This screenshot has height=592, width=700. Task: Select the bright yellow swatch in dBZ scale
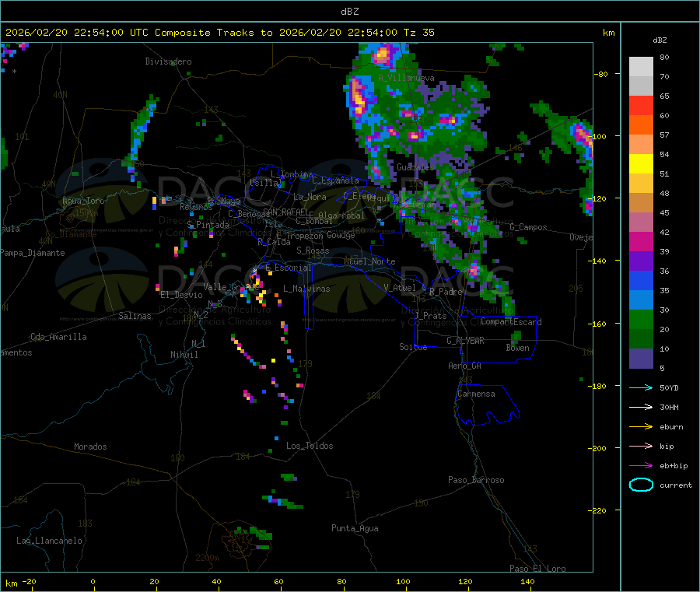(641, 164)
